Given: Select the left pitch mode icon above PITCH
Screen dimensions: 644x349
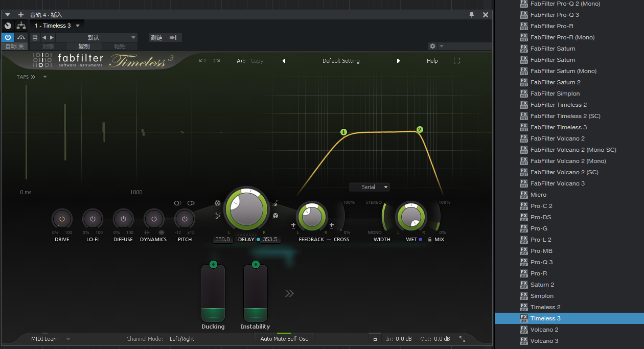Looking at the screenshot, I should 177,203.
